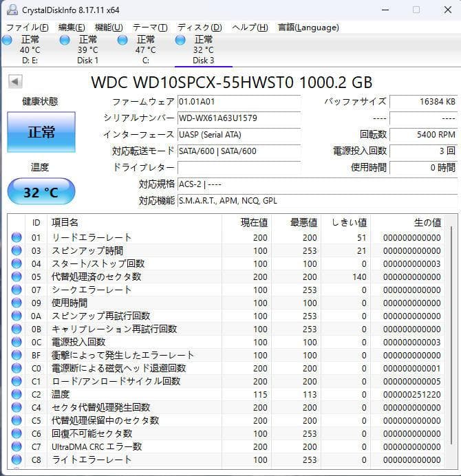Click status orb for ID 03 スピンアップ時間
The width and height of the screenshot is (461, 476).
17,250
